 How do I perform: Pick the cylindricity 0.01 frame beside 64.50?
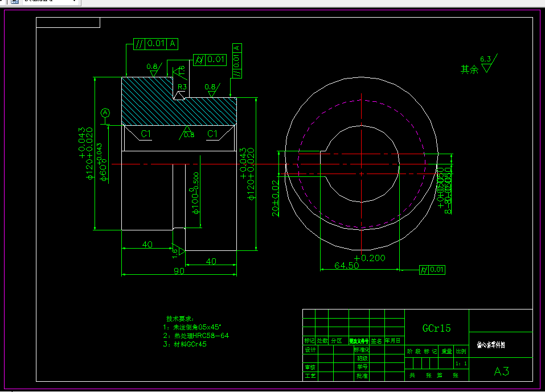(x=432, y=270)
